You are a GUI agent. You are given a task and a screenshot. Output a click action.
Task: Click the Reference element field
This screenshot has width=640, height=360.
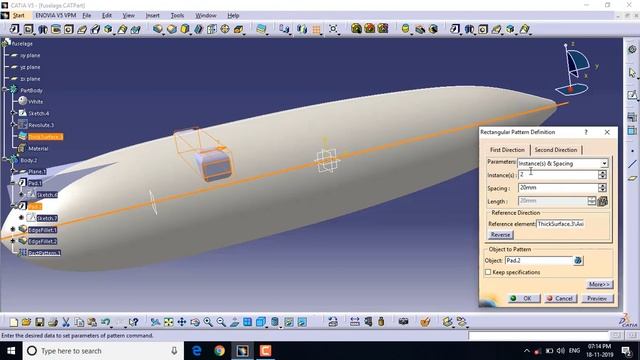(x=561, y=224)
